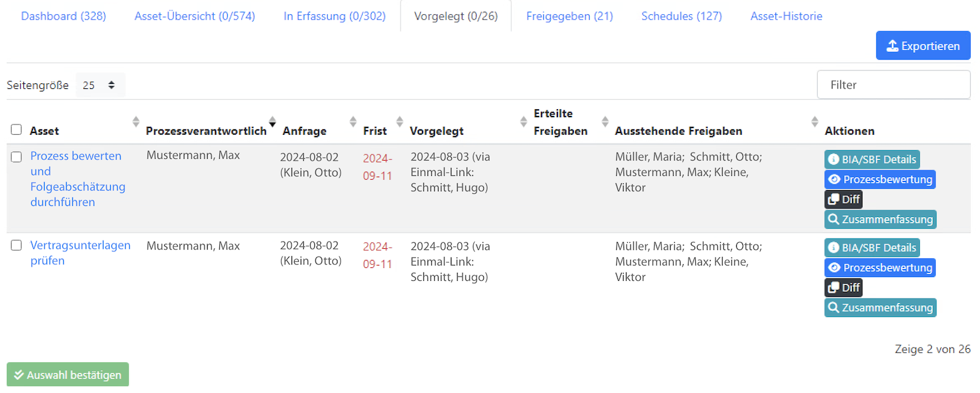
Task: Switch to the Freigegeben (21) tab
Action: click(x=570, y=16)
